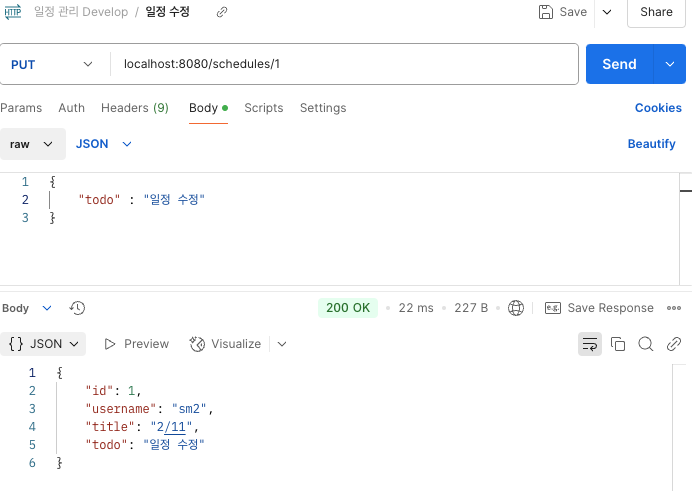Click the Share button

656,12
